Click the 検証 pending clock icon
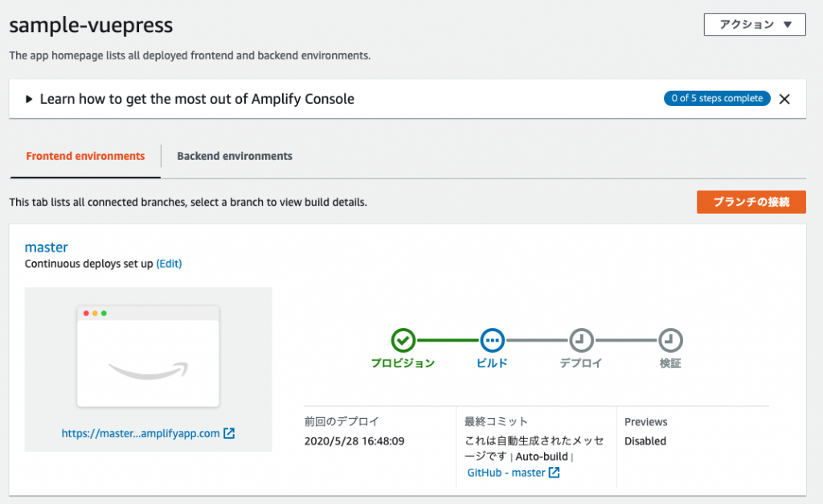Screen dimensions: 823x504 [x=671, y=340]
